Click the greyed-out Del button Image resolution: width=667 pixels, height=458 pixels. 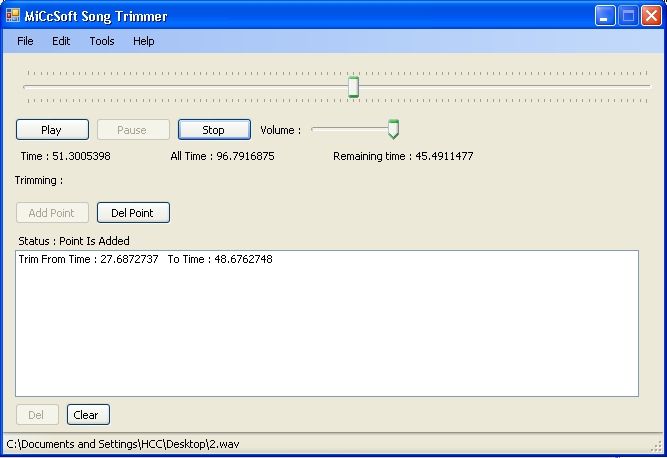(37, 415)
